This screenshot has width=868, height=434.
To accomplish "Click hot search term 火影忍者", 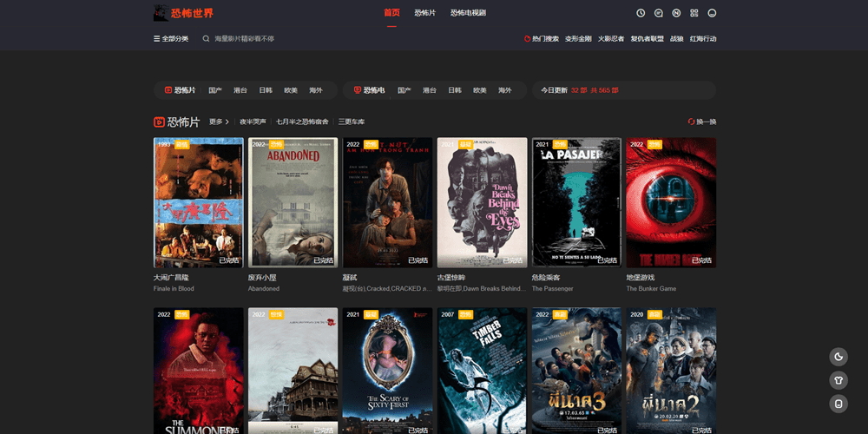I will pos(610,39).
